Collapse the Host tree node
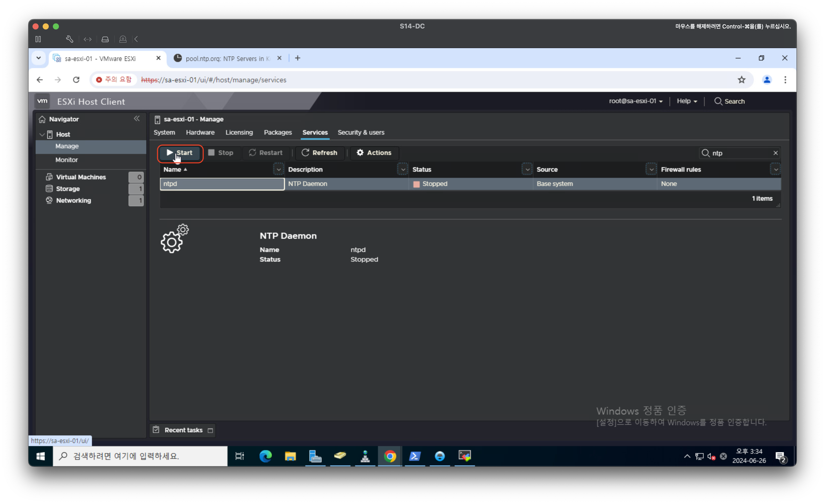 coord(42,134)
